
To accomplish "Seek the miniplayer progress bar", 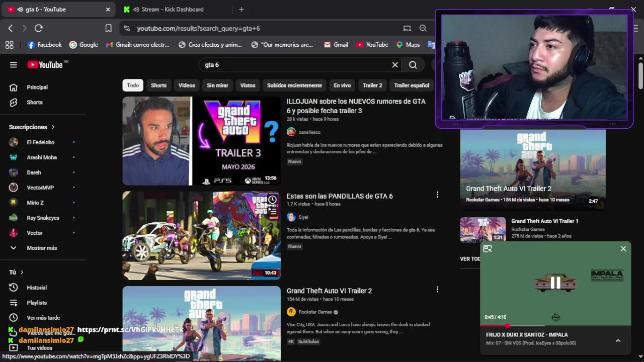I will pos(555,326).
